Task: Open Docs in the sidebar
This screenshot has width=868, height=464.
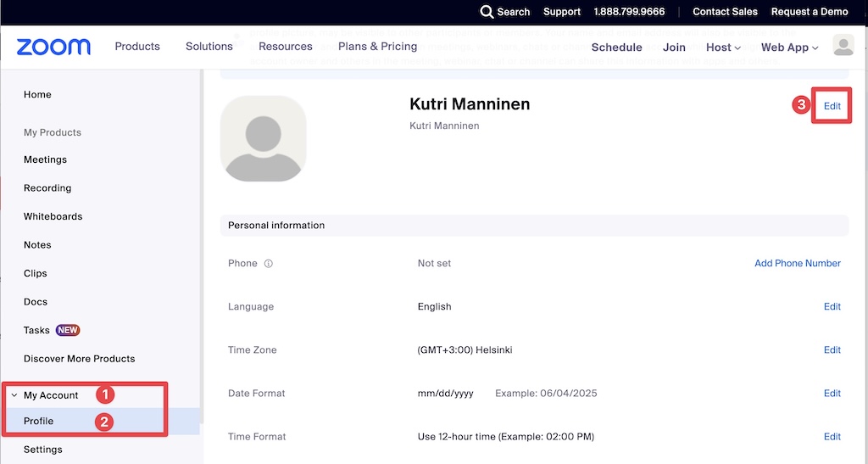Action: pyautogui.click(x=36, y=302)
